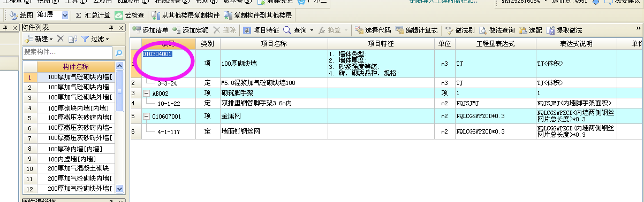Click 添加定额 to add a quota
The width and height of the screenshot is (644, 202).
click(191, 30)
